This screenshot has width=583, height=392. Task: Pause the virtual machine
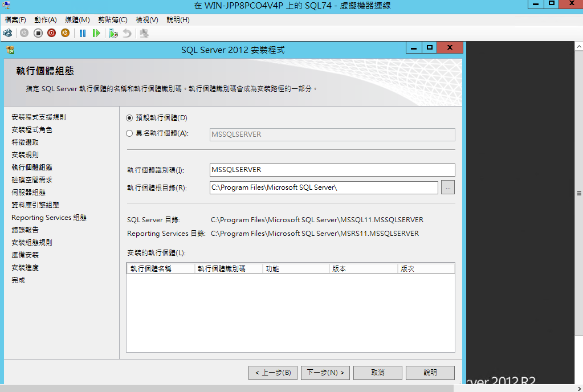click(x=83, y=33)
